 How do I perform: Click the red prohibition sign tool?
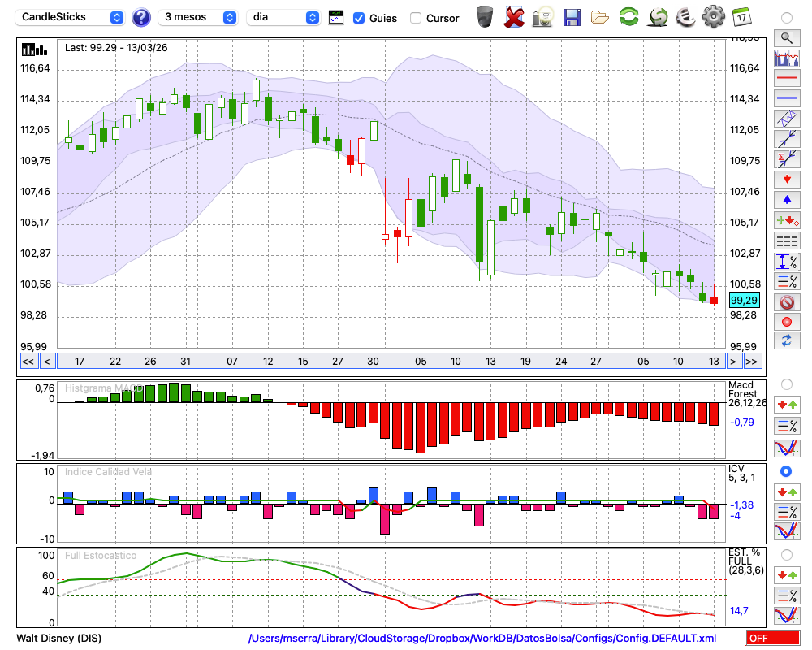point(787,302)
